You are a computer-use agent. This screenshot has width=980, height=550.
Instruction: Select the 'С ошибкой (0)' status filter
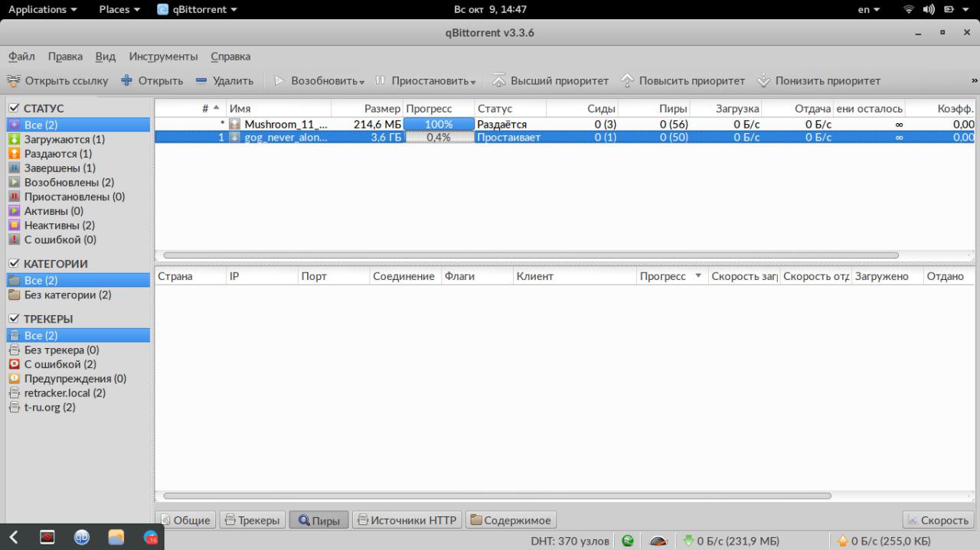click(x=78, y=239)
